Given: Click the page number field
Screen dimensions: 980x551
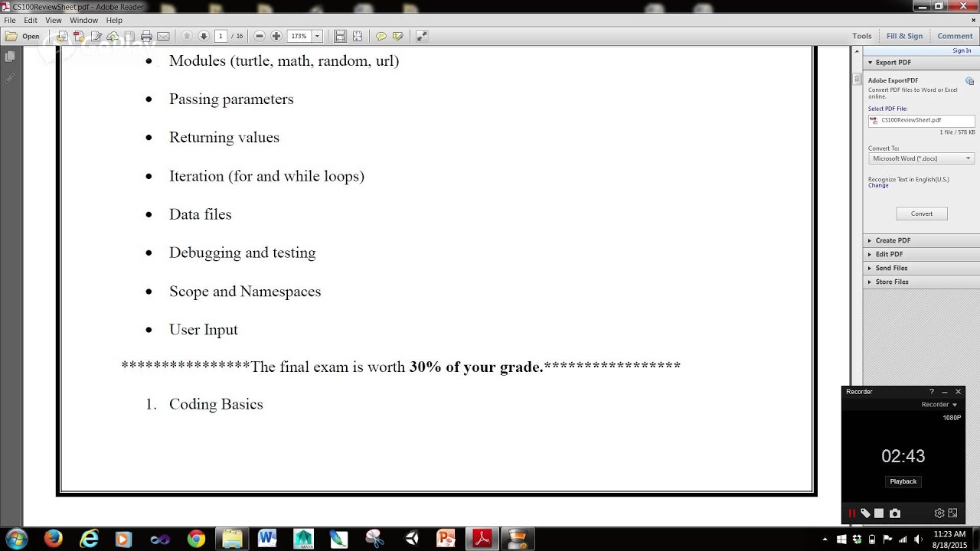Looking at the screenshot, I should pos(221,36).
